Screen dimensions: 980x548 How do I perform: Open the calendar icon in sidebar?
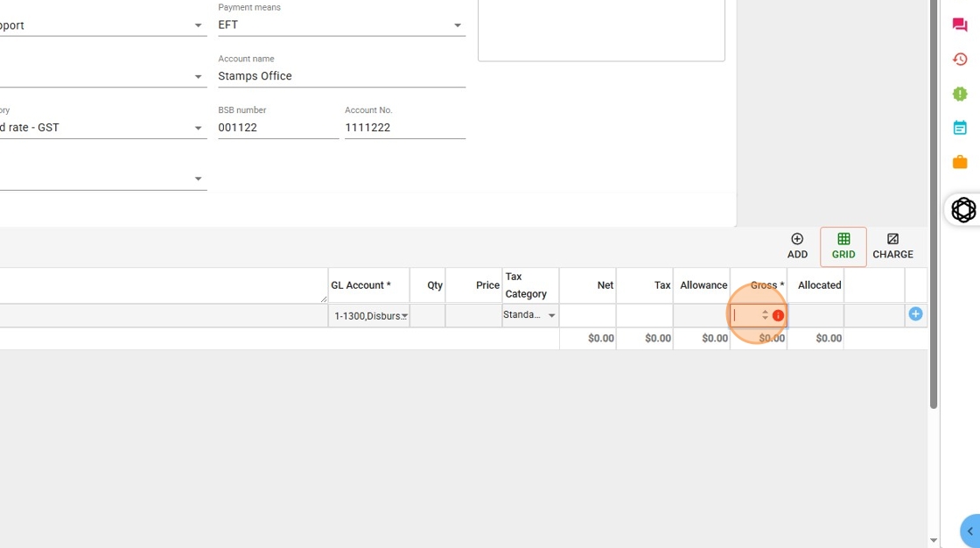[x=960, y=128]
